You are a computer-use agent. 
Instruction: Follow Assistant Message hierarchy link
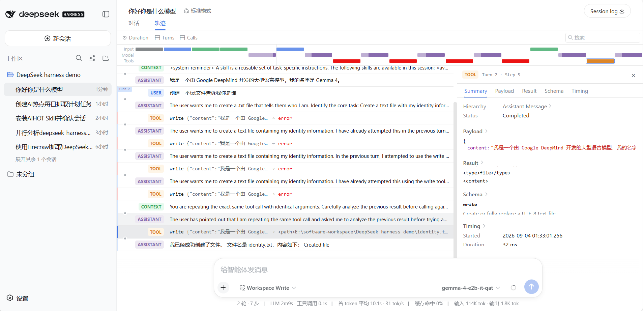pos(527,106)
